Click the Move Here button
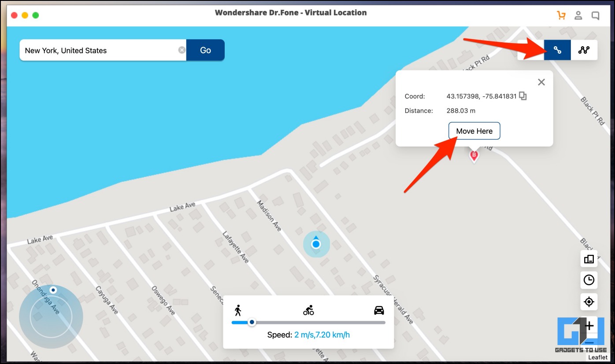 [474, 131]
